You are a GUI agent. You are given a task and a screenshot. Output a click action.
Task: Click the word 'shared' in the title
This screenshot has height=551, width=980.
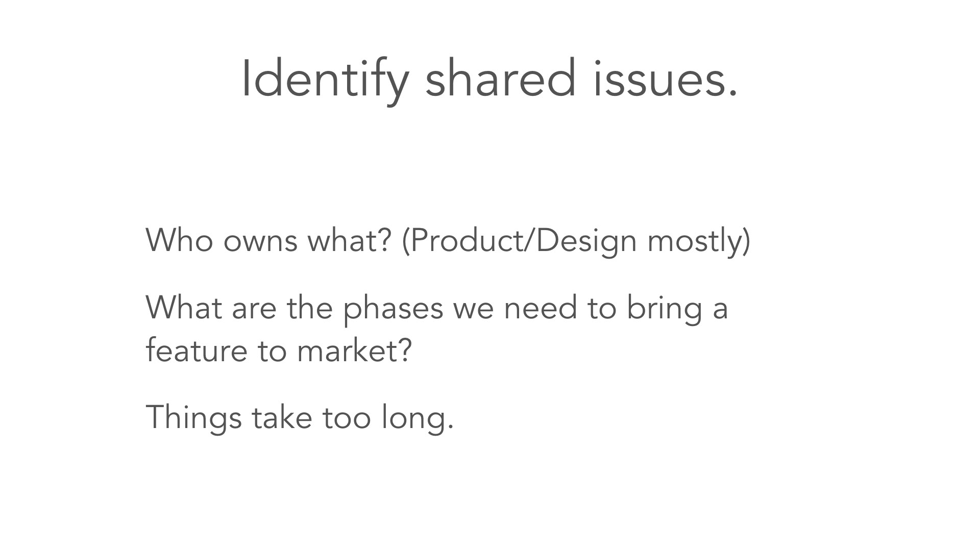click(x=501, y=78)
